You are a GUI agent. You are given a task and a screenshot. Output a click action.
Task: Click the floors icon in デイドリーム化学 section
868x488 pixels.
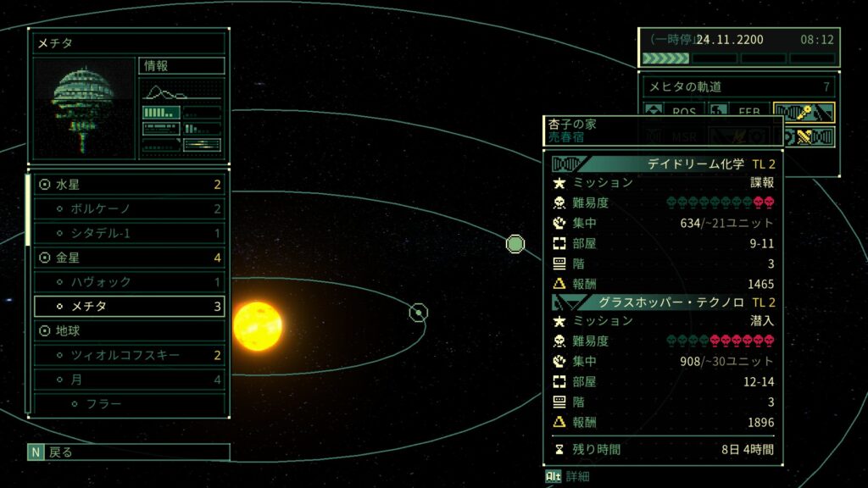coord(559,264)
